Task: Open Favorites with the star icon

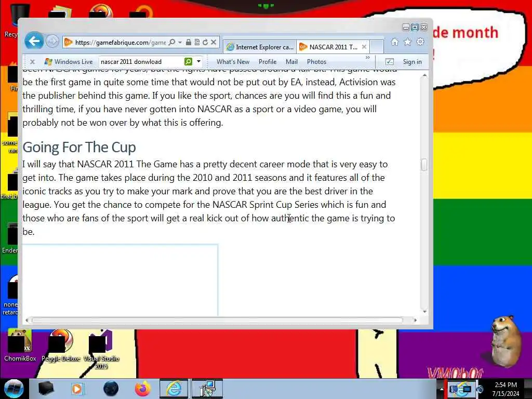Action: tap(407, 42)
